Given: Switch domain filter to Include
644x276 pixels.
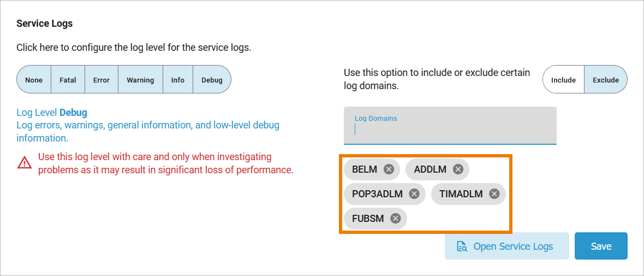Looking at the screenshot, I should [x=563, y=80].
